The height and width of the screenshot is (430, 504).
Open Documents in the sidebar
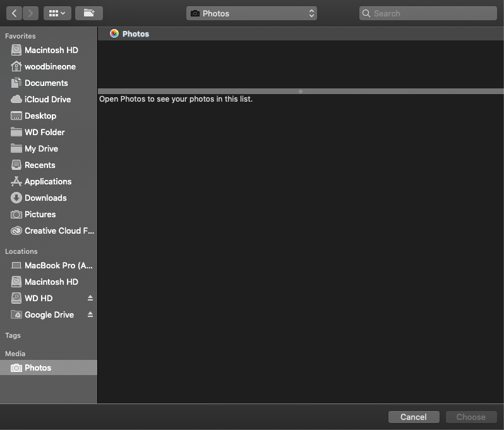click(x=49, y=83)
